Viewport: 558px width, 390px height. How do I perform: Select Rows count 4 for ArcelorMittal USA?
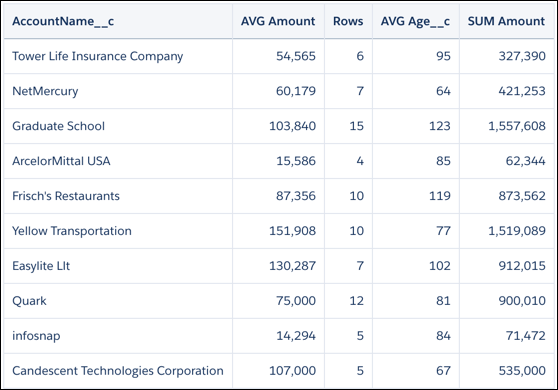[360, 161]
